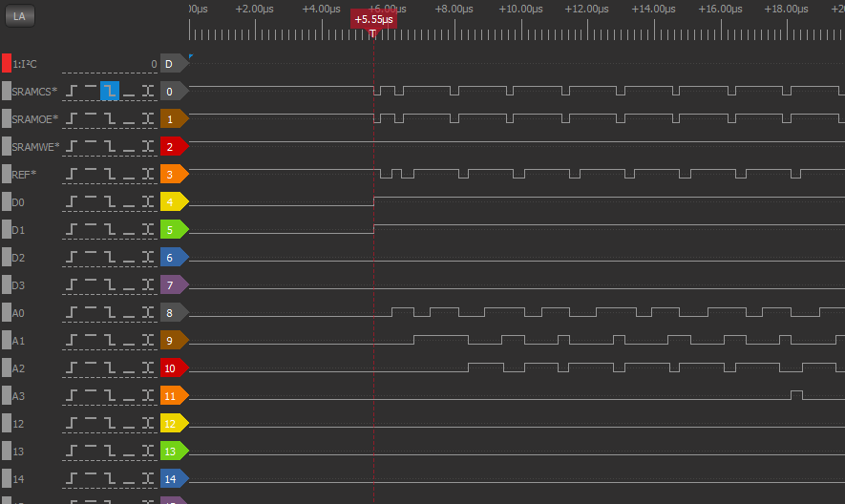The height and width of the screenshot is (504, 845).
Task: Select the 1:I²C protocol label
Action: coord(25,64)
